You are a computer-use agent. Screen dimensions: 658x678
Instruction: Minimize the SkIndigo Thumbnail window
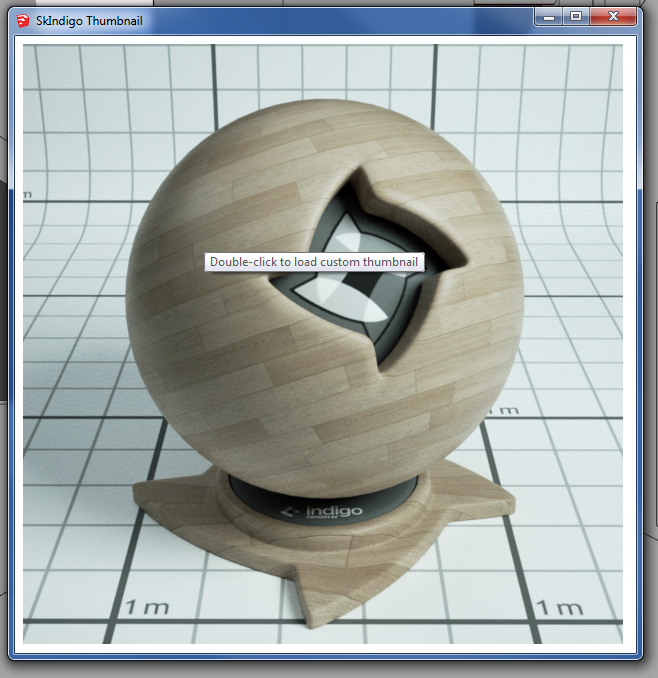[x=548, y=16]
